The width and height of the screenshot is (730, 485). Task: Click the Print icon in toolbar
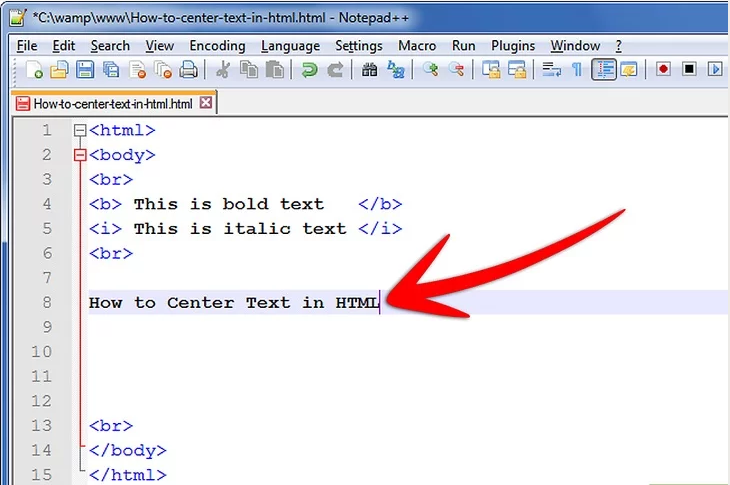[188, 70]
